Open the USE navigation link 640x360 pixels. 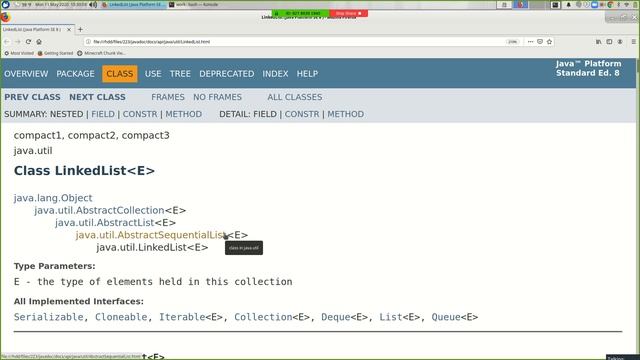point(153,74)
